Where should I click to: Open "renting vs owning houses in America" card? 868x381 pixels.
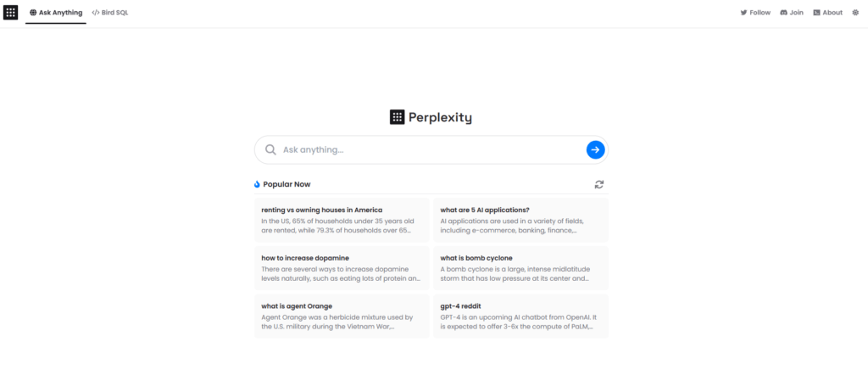click(x=342, y=220)
